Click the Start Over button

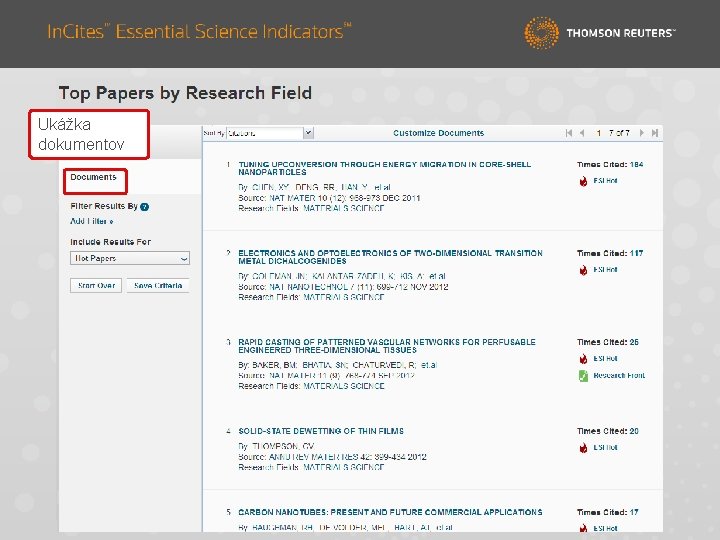click(x=96, y=285)
